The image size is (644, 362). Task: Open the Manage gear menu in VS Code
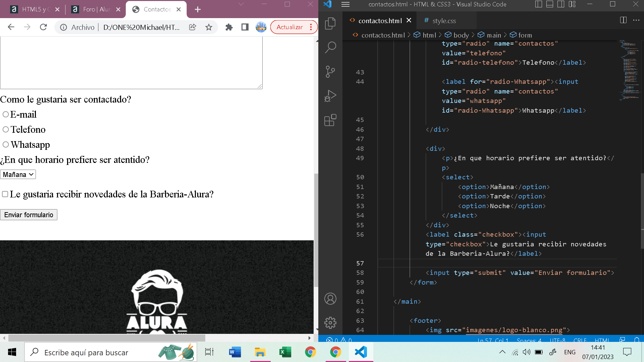point(330,323)
